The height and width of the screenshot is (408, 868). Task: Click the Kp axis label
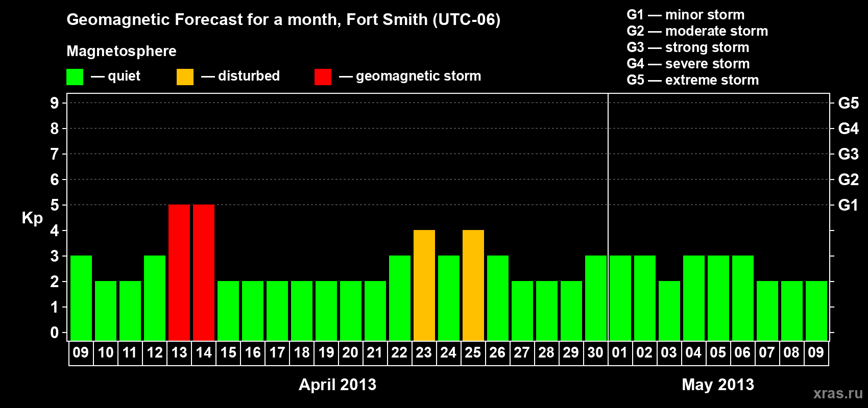tap(32, 218)
